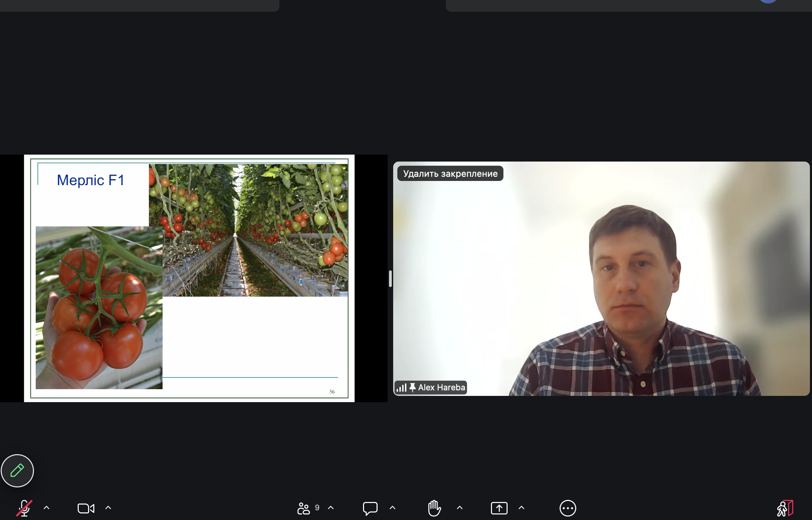Screen dimensions: 812x520
Task: Raise hand with the hand icon
Action: pyautogui.click(x=434, y=508)
